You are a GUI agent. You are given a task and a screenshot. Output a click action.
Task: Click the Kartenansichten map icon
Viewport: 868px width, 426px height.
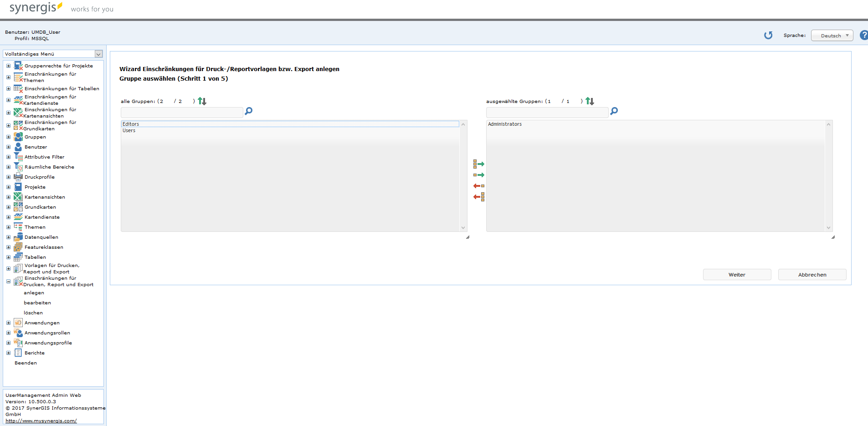tap(18, 197)
